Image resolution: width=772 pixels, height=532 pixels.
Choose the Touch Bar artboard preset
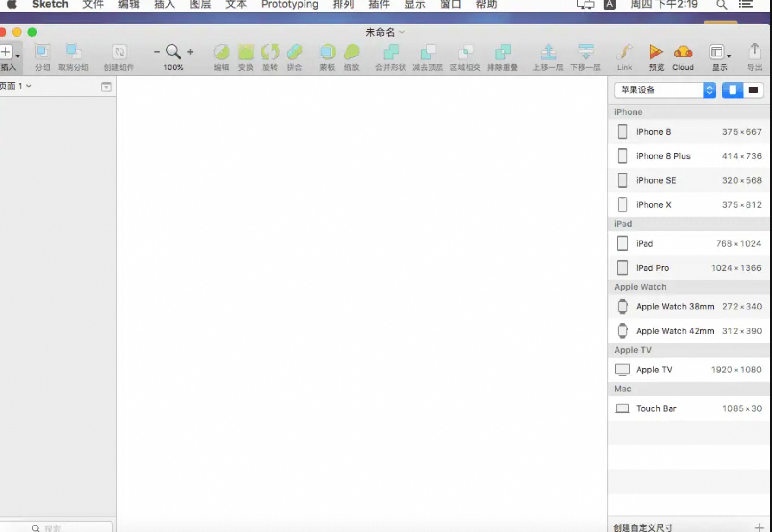tap(689, 408)
